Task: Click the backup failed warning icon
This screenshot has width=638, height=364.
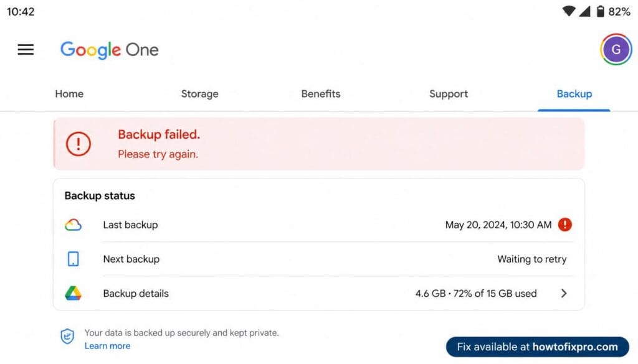Action: click(78, 144)
